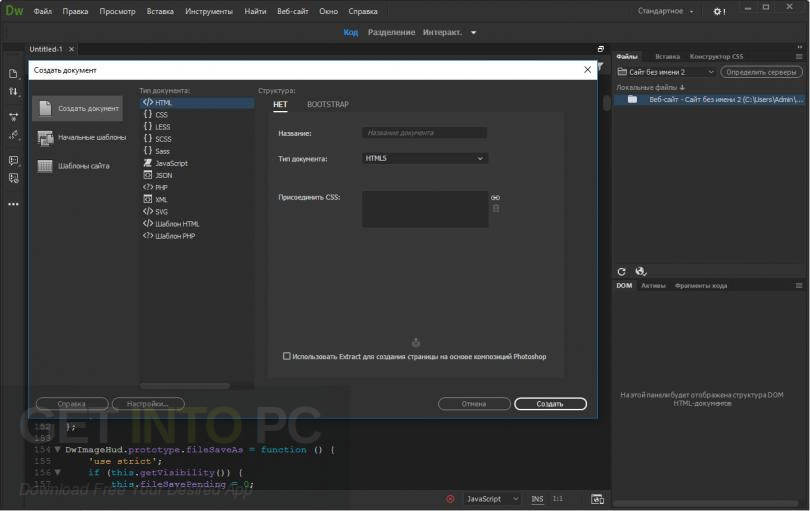Click the document type list horizontal scrollbar
The height and width of the screenshot is (511, 810).
pos(185,386)
